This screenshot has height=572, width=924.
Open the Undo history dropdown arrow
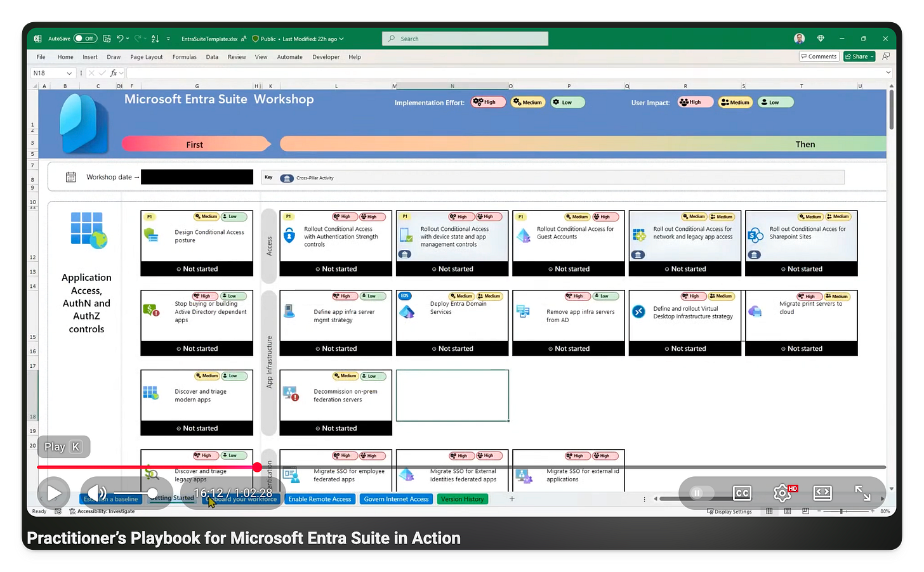(x=128, y=39)
